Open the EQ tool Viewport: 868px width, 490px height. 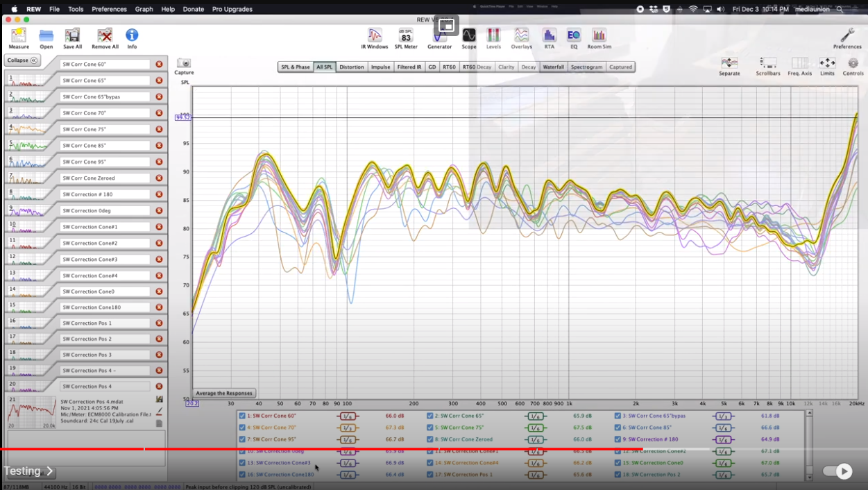(574, 36)
